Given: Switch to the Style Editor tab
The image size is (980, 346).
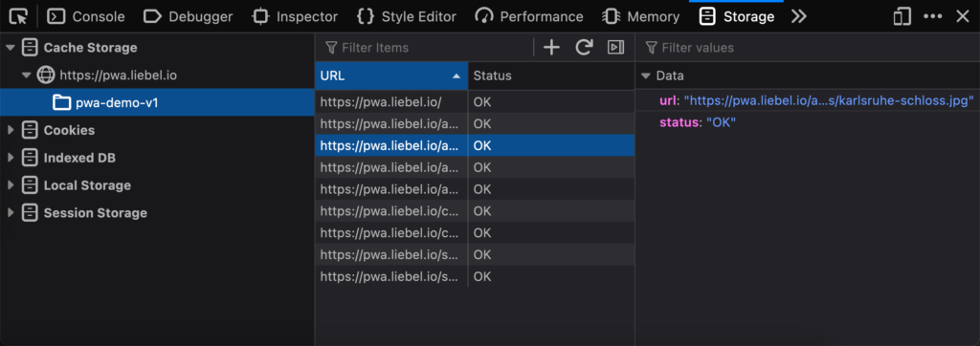Looking at the screenshot, I should pyautogui.click(x=406, y=17).
